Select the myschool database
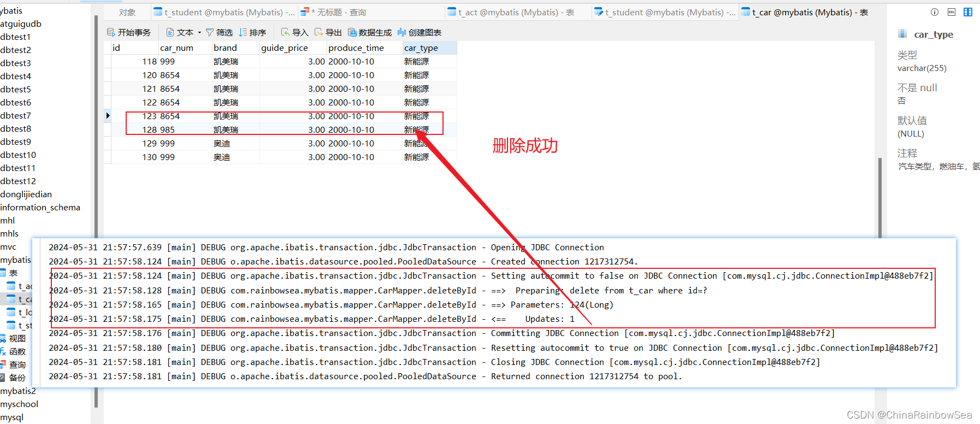 [19, 404]
